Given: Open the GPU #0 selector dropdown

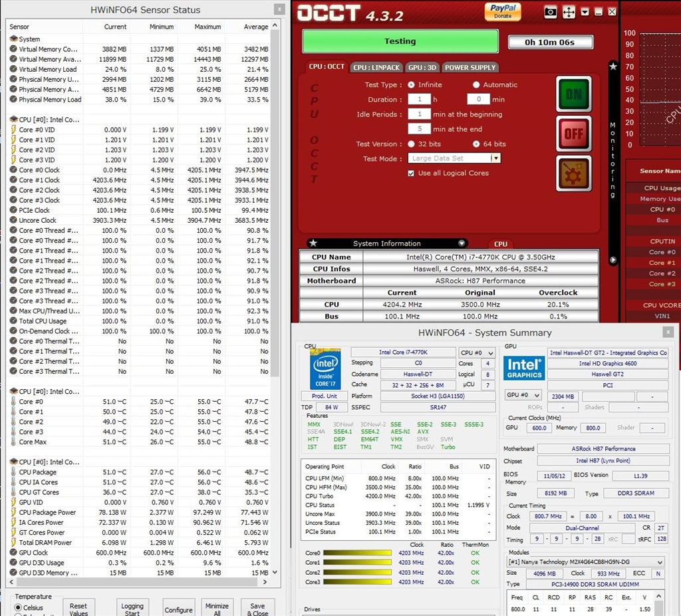Looking at the screenshot, I should pyautogui.click(x=524, y=395).
